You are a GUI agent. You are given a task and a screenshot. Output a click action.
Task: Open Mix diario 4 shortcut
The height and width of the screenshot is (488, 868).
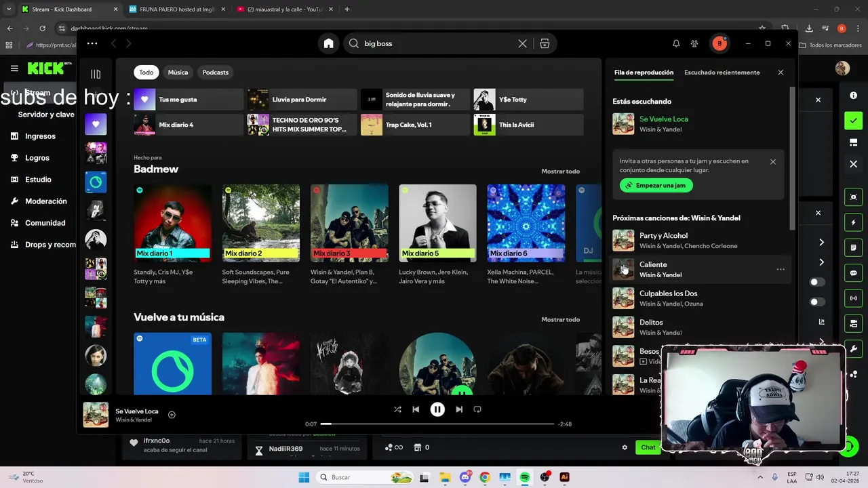pos(189,125)
